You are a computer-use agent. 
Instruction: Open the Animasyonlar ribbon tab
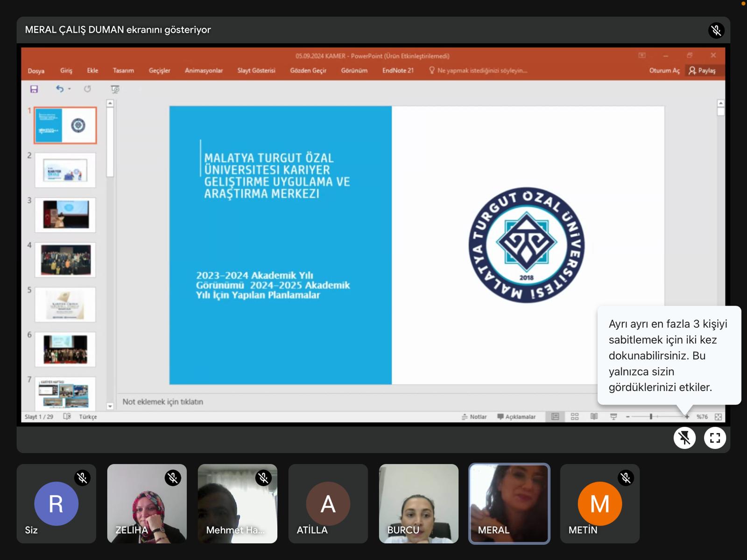pyautogui.click(x=204, y=70)
